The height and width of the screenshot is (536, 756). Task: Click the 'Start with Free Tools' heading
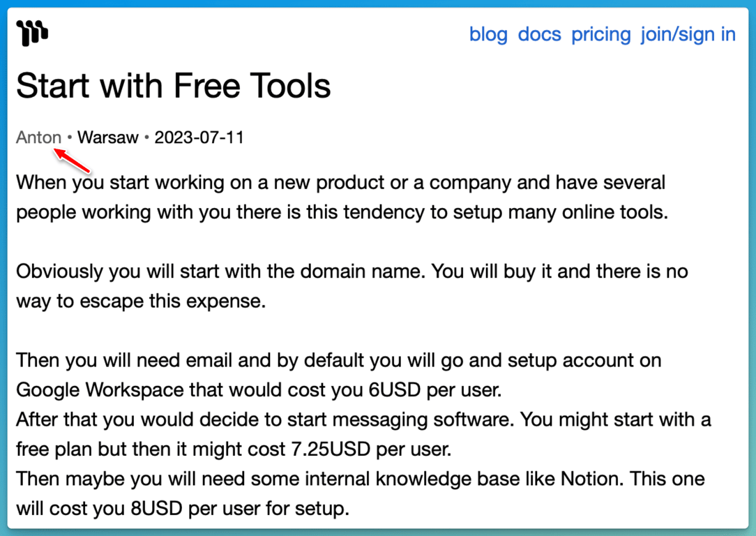click(174, 86)
